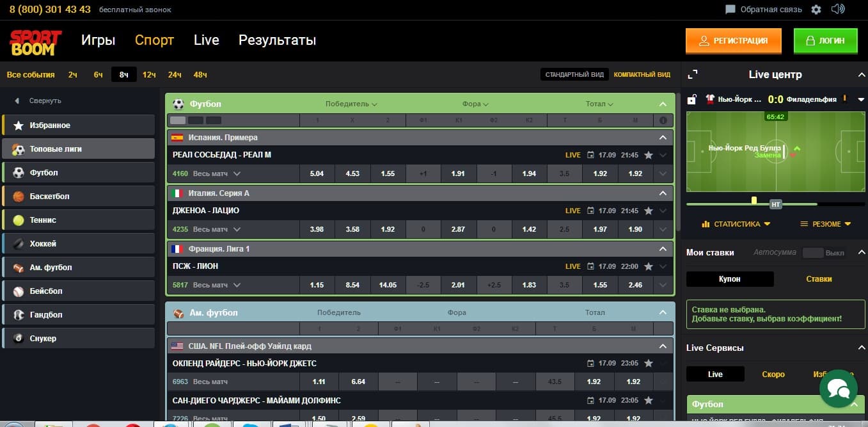Go to the Спорт menu
This screenshot has width=868, height=427.
[154, 40]
